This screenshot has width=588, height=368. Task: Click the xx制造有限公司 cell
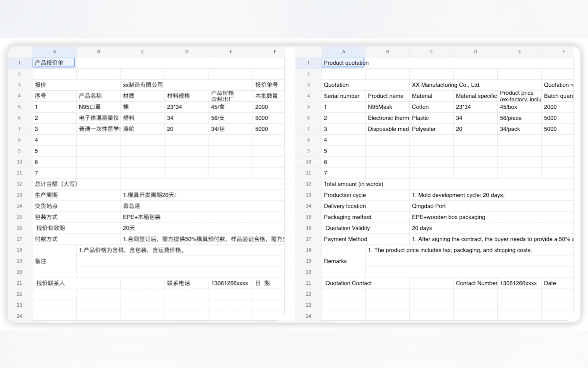(x=143, y=85)
